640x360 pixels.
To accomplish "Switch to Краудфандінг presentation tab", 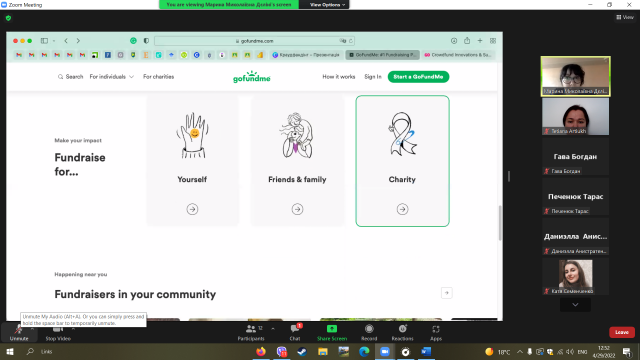I will point(306,55).
